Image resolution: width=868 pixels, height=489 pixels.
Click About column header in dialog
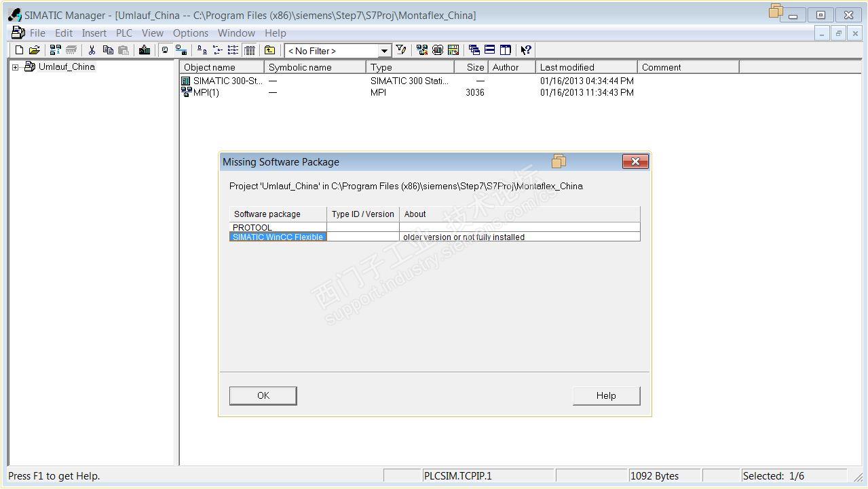tap(520, 214)
